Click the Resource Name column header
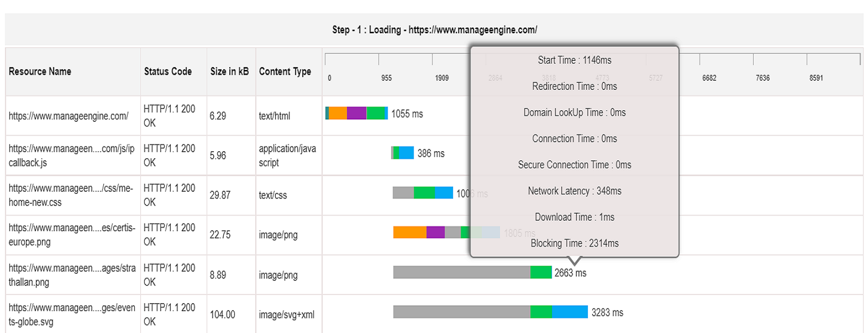Screen dimensions: 868x333 [40, 71]
